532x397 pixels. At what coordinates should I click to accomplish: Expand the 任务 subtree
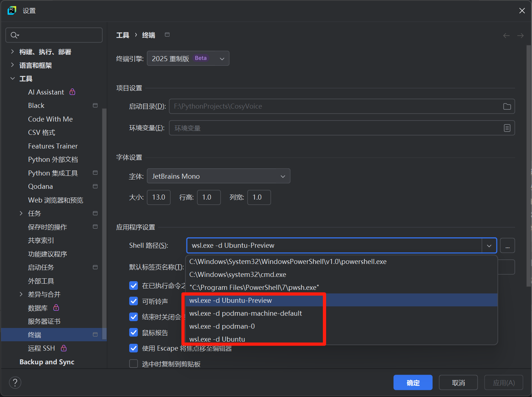tap(21, 213)
